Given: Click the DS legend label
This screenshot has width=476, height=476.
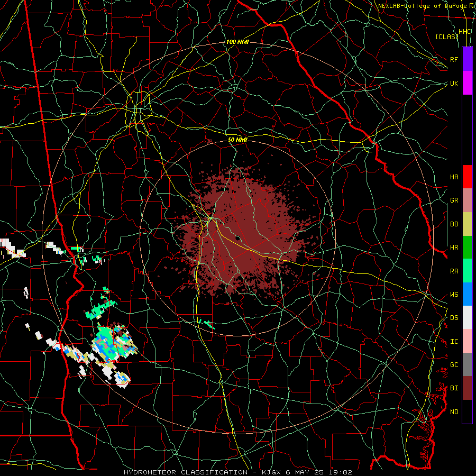Looking at the screenshot, I should tap(454, 318).
